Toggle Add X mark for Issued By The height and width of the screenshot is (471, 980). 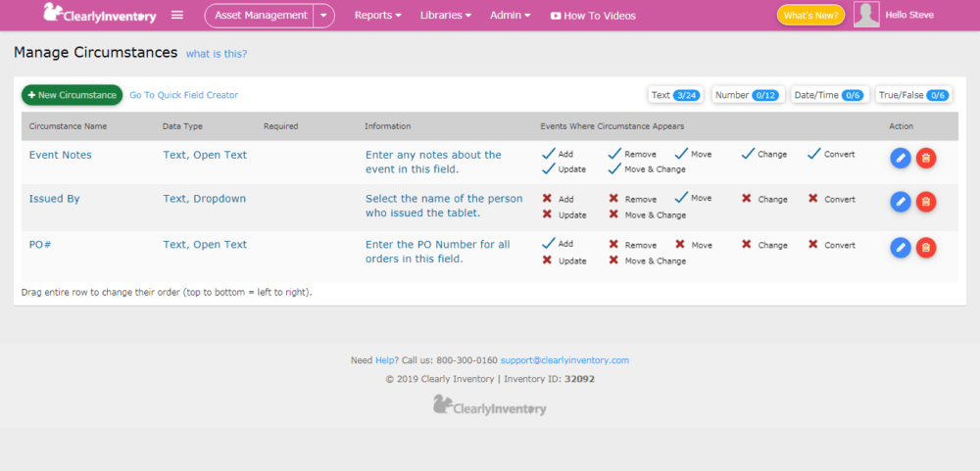pyautogui.click(x=548, y=199)
